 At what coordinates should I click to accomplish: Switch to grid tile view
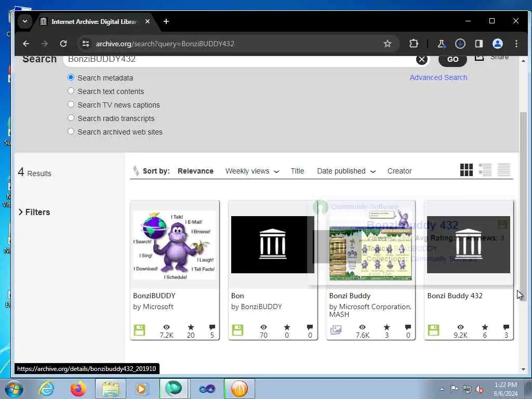pos(466,170)
